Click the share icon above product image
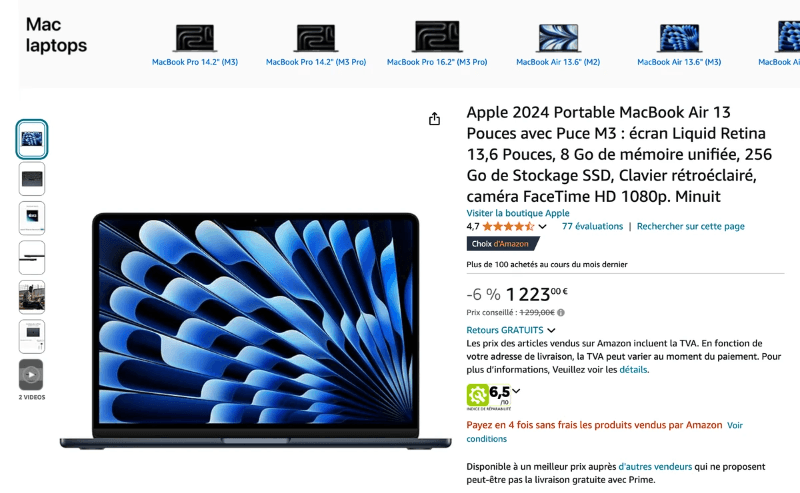 coord(434,119)
